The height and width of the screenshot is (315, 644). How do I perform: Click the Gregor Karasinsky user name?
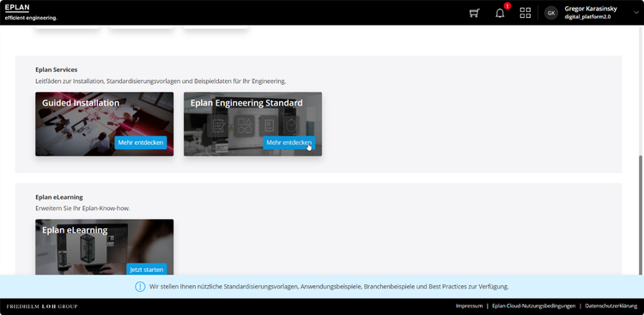pos(591,9)
